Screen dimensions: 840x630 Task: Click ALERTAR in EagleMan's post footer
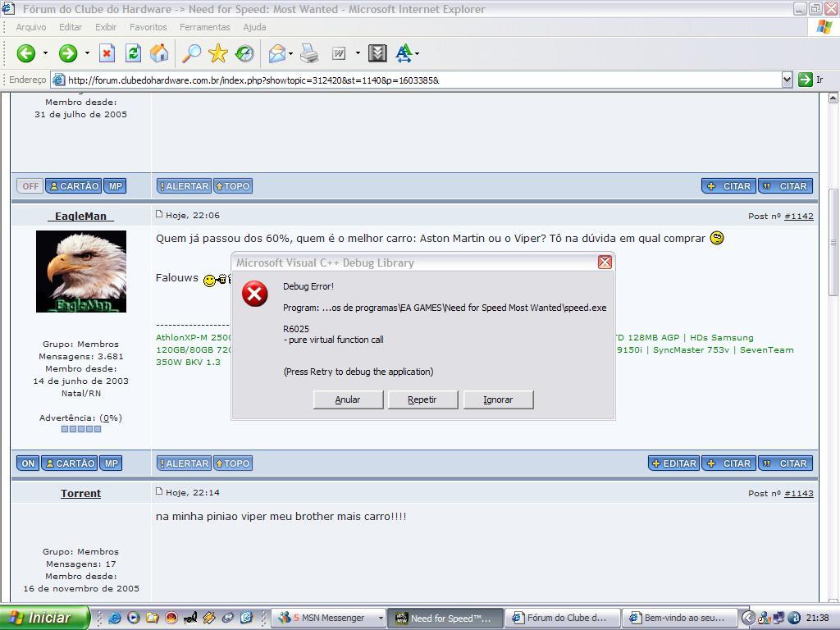pyautogui.click(x=184, y=463)
